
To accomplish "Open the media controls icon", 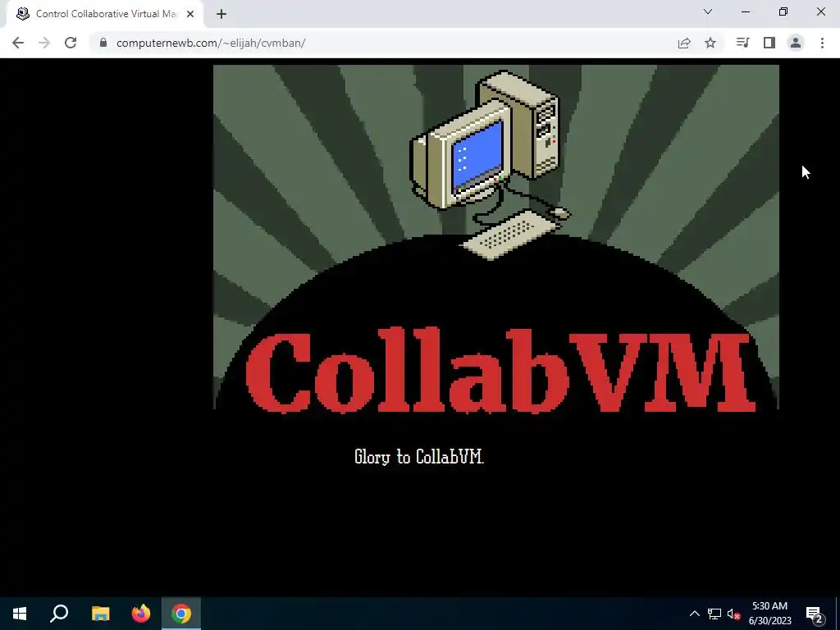I will [742, 43].
